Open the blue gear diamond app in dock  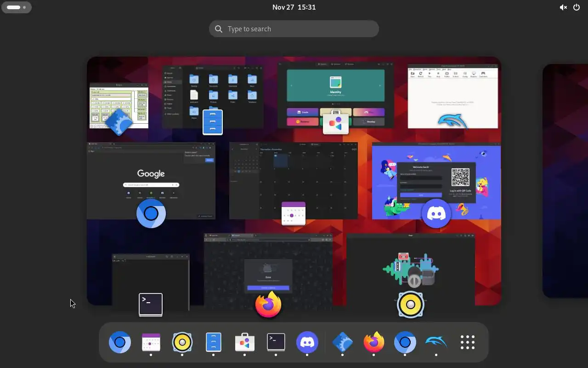coord(342,343)
